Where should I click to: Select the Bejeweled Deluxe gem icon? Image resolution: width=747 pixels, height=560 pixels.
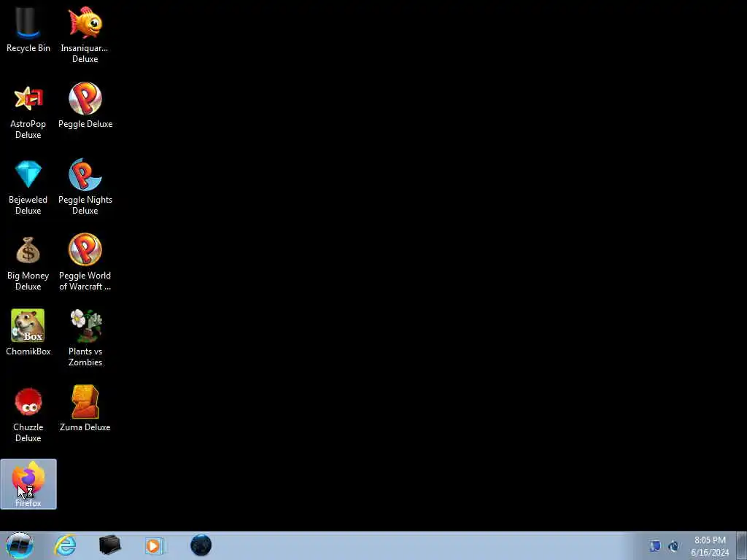(x=28, y=187)
